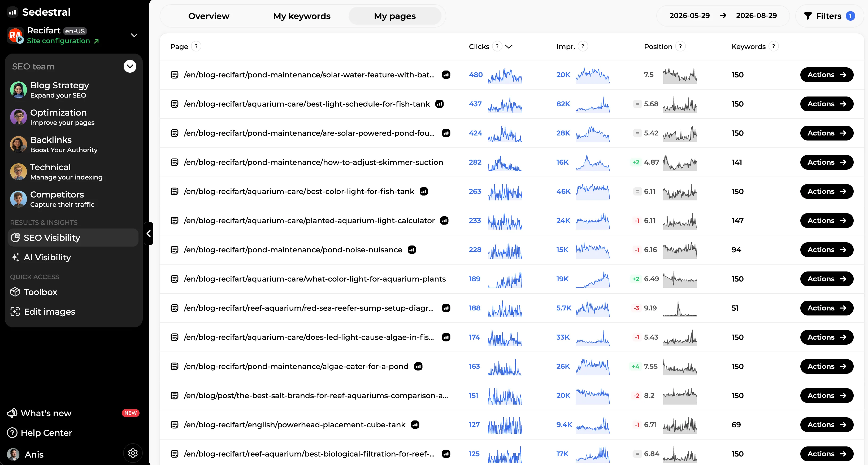Click the help icon beside Page header
The height and width of the screenshot is (465, 868).
tap(196, 46)
